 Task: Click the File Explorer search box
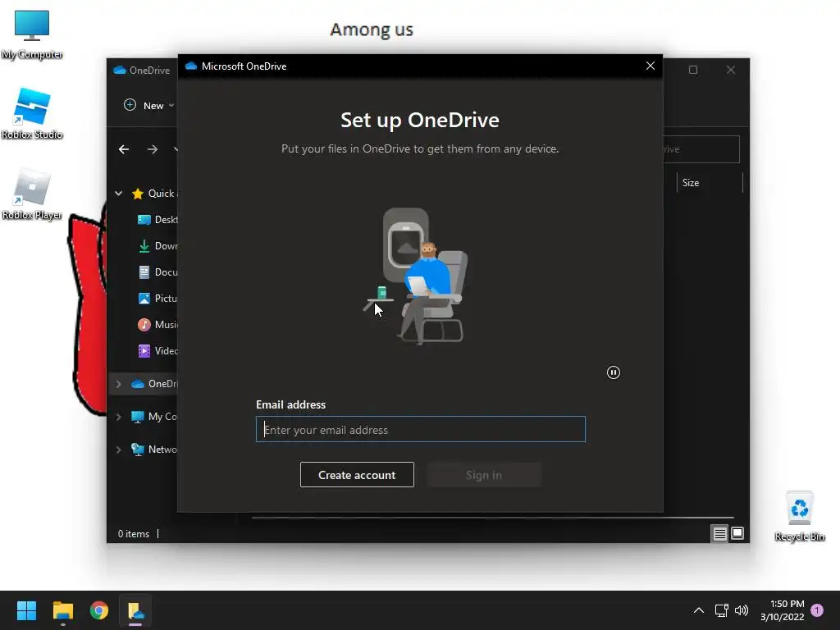click(x=701, y=149)
